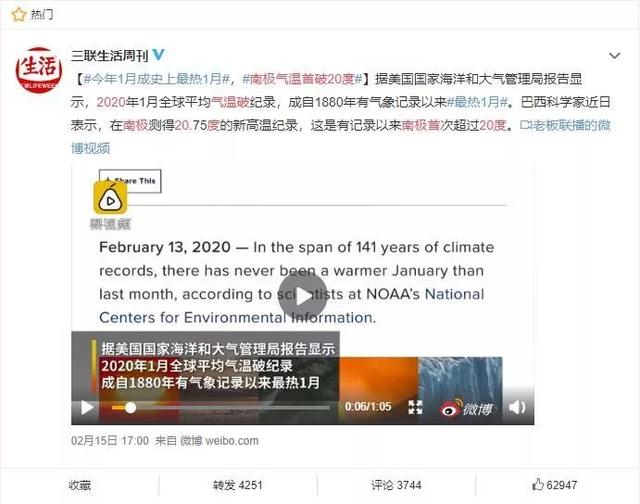
Task: Click 收藏 to favorite the post
Action: (80, 485)
